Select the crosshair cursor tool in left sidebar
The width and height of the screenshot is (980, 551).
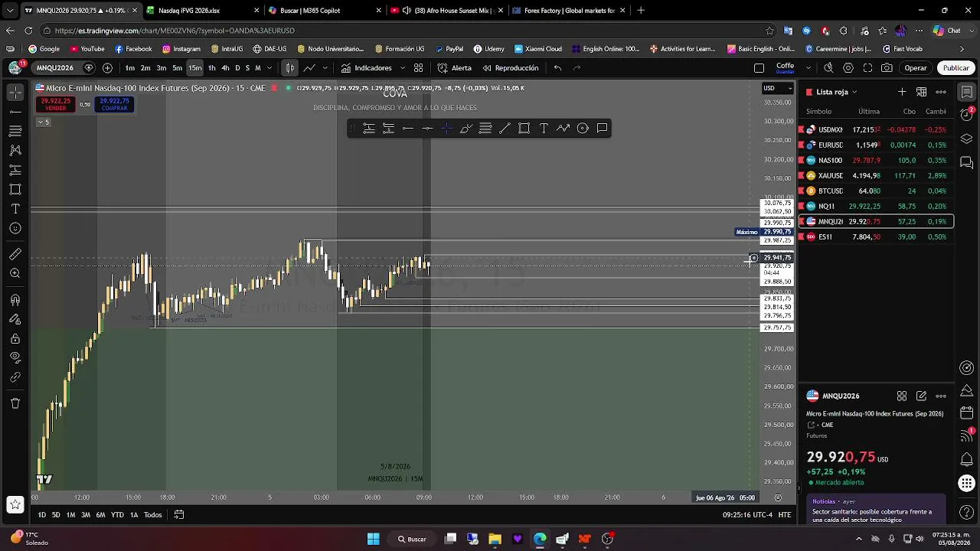click(15, 93)
